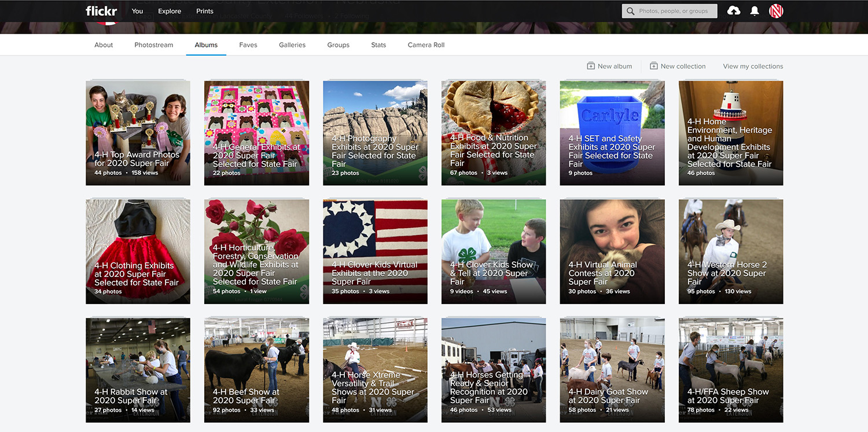Open the You menu

tap(137, 11)
